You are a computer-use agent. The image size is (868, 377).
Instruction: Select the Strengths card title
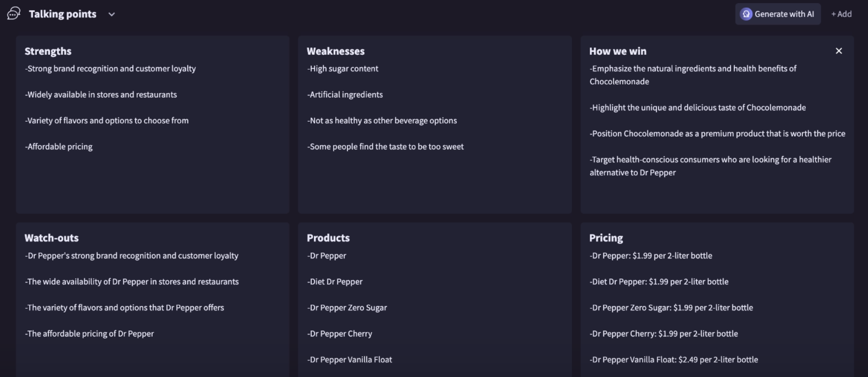48,51
